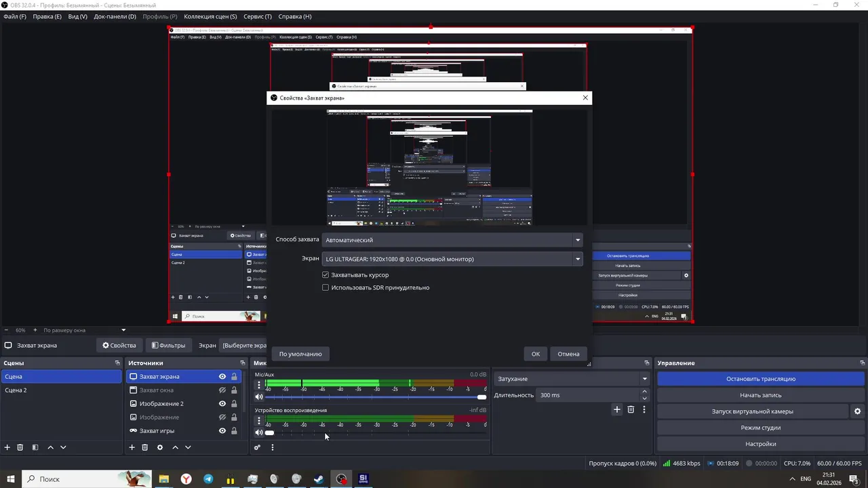868x488 pixels.
Task: Mute the desktop audio device speaker icon
Action: pyautogui.click(x=259, y=432)
